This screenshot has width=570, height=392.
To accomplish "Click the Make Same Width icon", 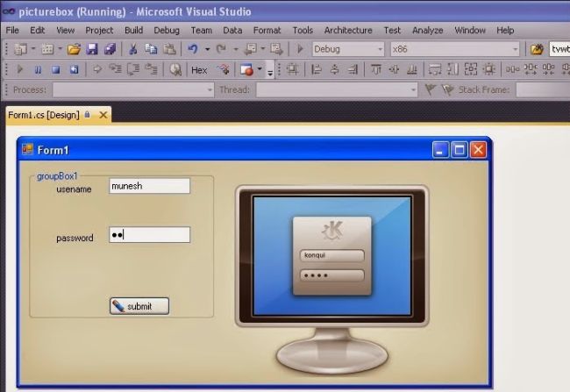I will coord(435,69).
